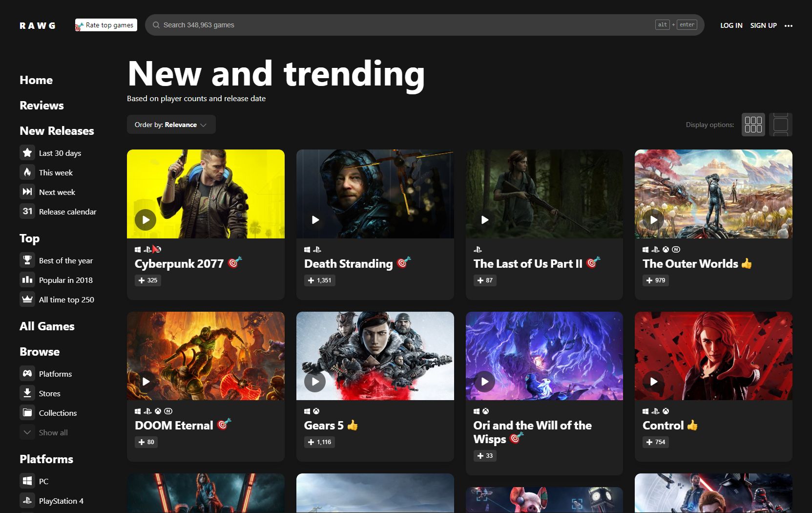This screenshot has width=812, height=513.
Task: Open The Outer Worlds game title
Action: point(690,264)
